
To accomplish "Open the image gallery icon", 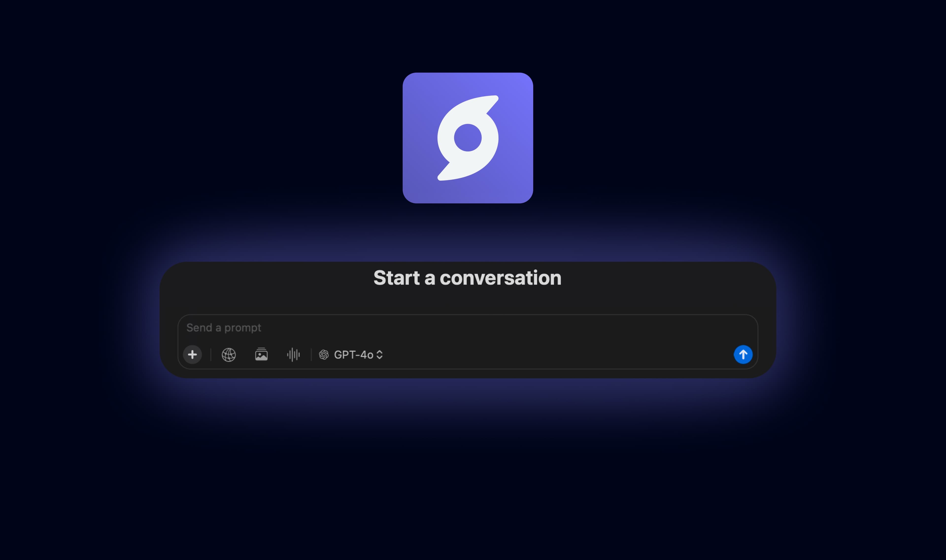I will [x=261, y=354].
